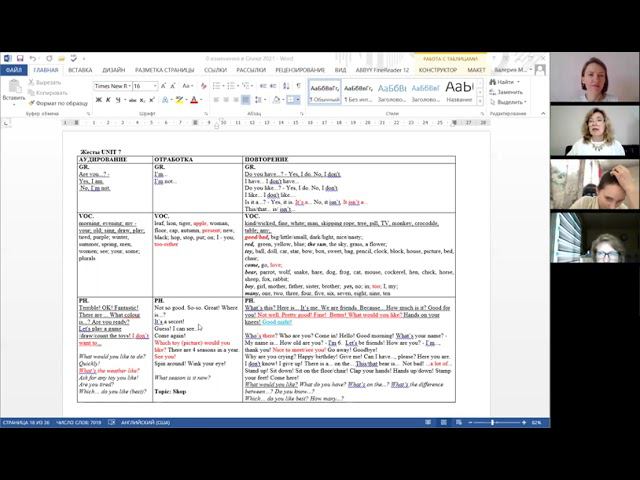Switch to Print Layout view in status bar
Image resolution: width=640 pixels, height=480 pixels.
[443, 422]
